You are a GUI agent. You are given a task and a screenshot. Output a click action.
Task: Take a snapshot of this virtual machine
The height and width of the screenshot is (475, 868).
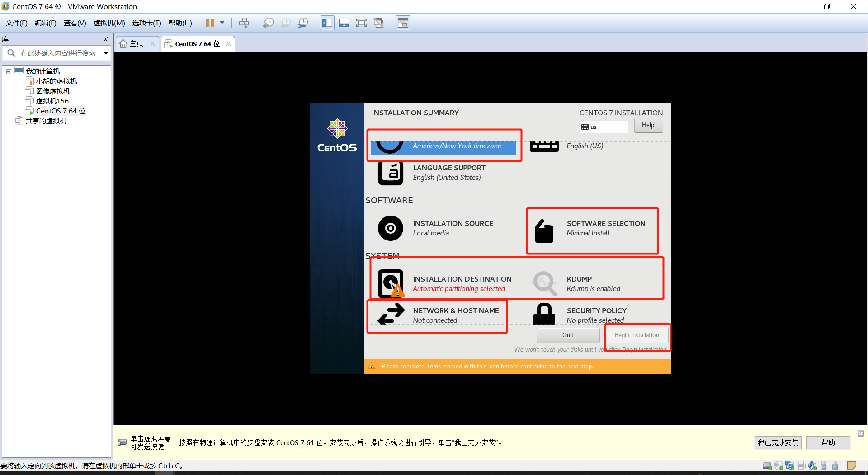tap(268, 23)
